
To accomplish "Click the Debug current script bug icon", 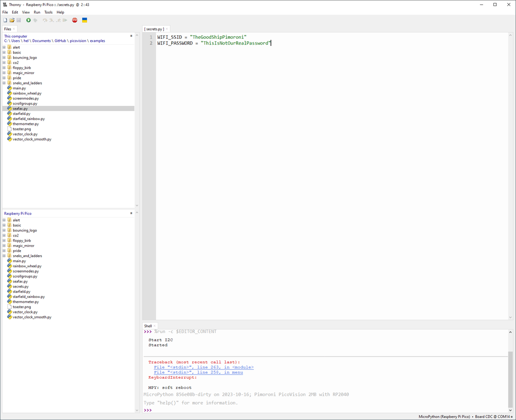I will tap(35, 20).
